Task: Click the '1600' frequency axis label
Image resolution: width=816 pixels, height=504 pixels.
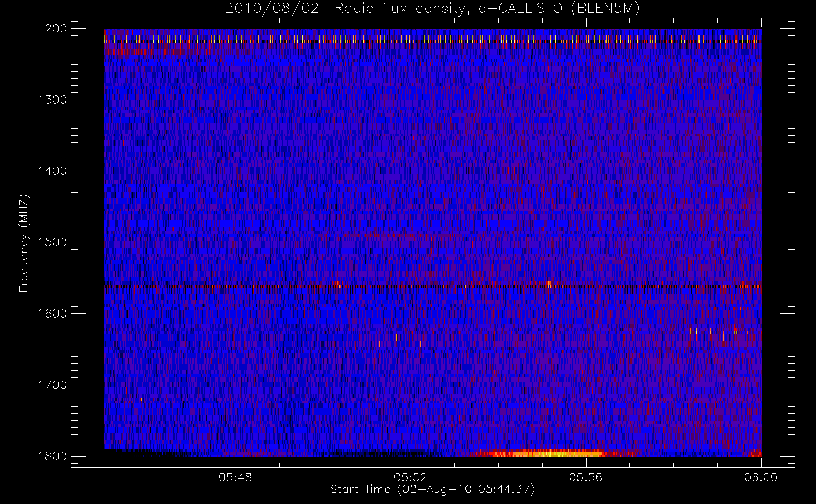Action: pos(52,313)
